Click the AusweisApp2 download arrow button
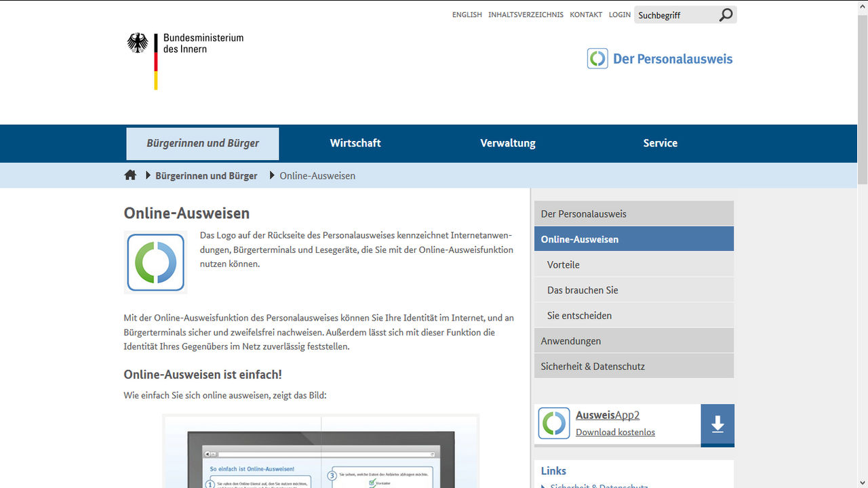 click(717, 425)
